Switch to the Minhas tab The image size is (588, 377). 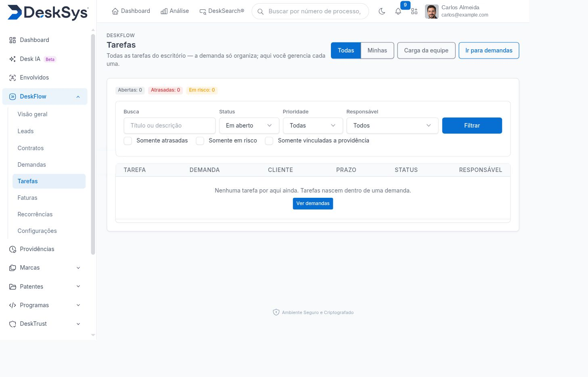[377, 50]
